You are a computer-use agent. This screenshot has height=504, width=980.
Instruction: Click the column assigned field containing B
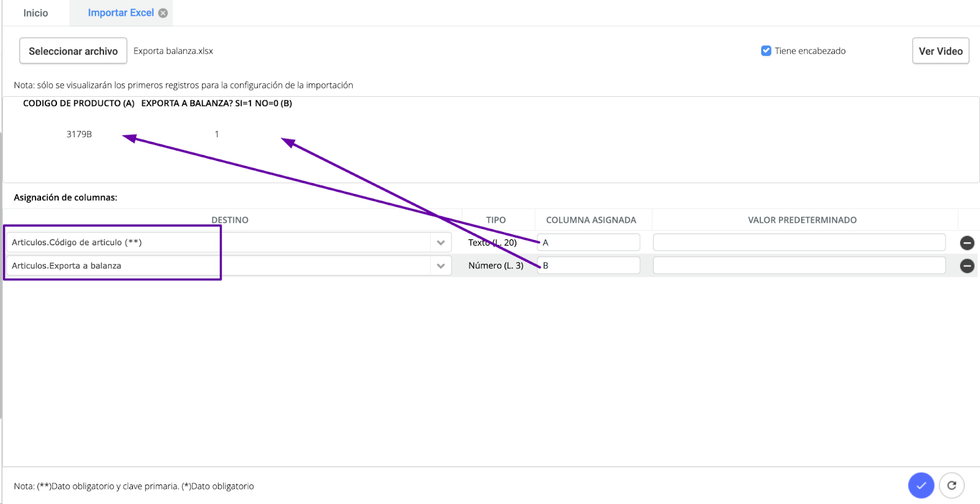coord(589,266)
